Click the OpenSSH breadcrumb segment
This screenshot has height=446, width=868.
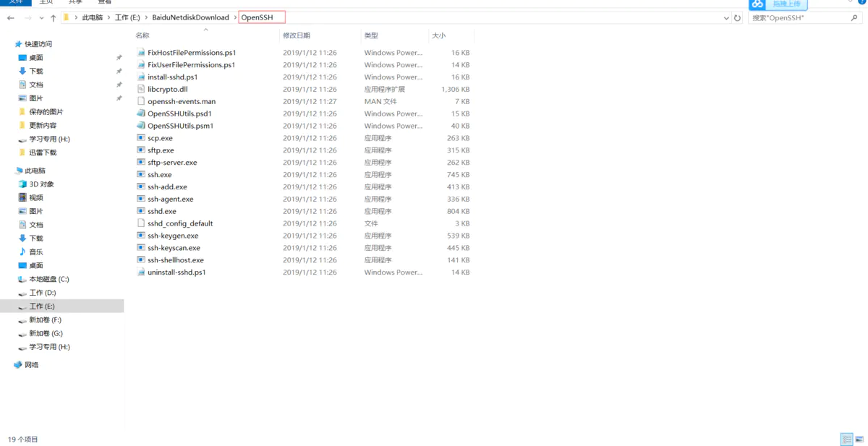point(257,17)
